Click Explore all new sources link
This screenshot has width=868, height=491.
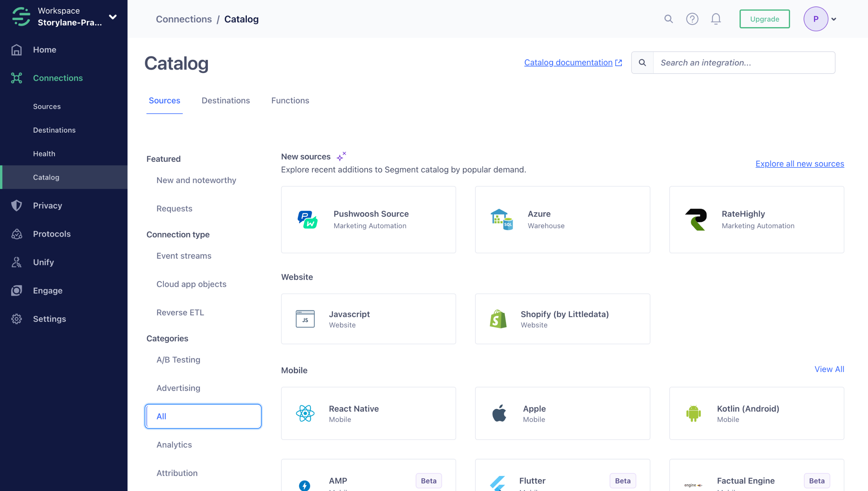coord(800,164)
